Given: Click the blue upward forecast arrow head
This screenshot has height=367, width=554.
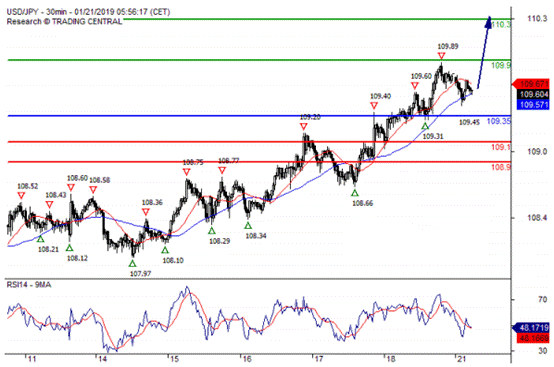Looking at the screenshot, I should (x=488, y=22).
